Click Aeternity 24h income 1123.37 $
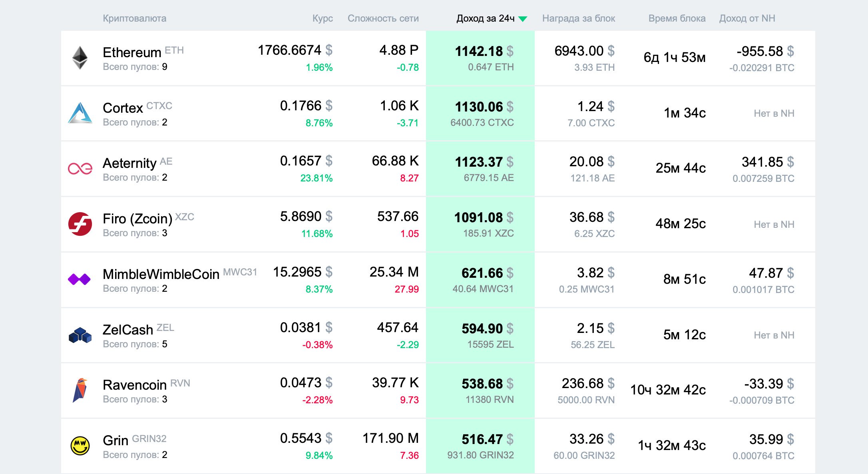 point(484,162)
